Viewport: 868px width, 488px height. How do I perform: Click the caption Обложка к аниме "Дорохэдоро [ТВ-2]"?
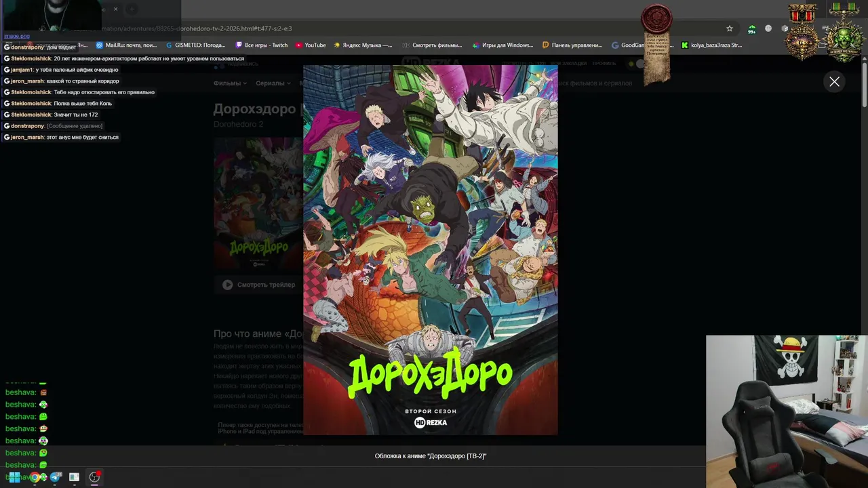pyautogui.click(x=431, y=456)
